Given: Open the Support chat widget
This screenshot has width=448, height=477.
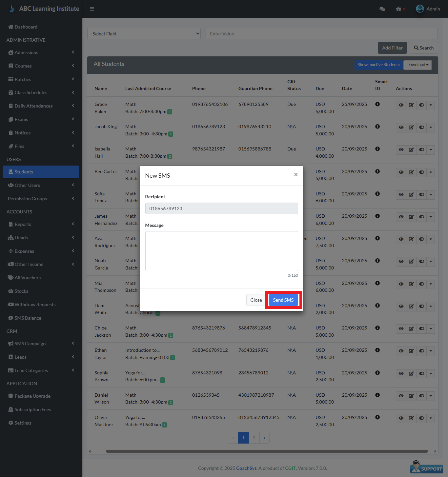Looking at the screenshot, I should (x=426, y=467).
